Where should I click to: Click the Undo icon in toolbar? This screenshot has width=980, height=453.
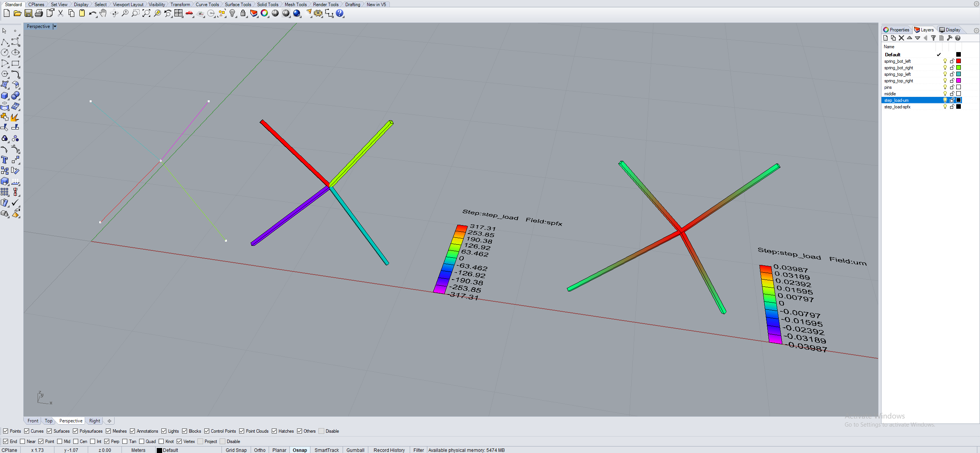click(92, 13)
